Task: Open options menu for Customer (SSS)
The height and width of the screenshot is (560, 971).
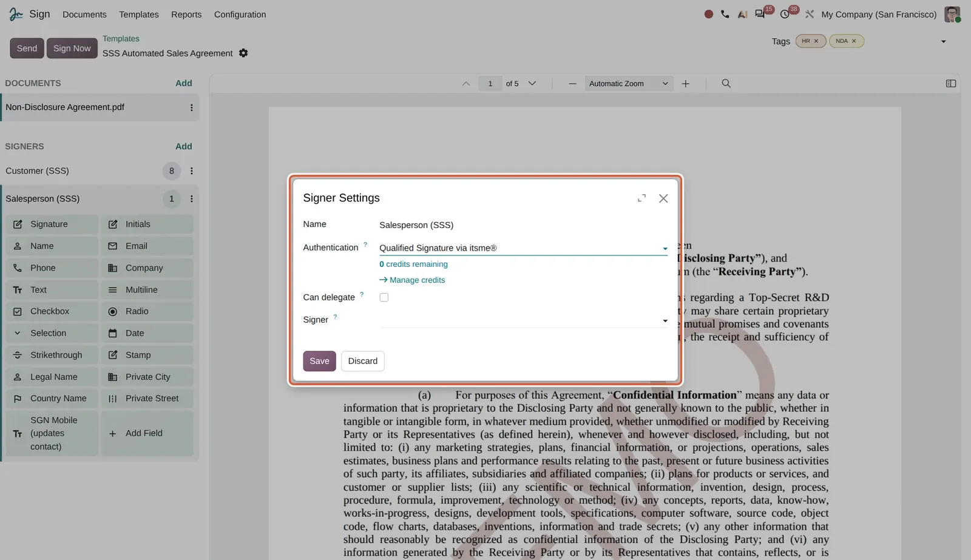Action: click(x=192, y=171)
